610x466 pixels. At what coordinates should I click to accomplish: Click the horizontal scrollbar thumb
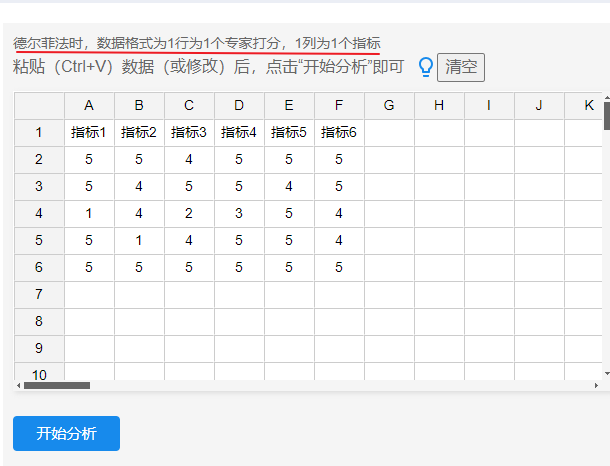(x=57, y=385)
